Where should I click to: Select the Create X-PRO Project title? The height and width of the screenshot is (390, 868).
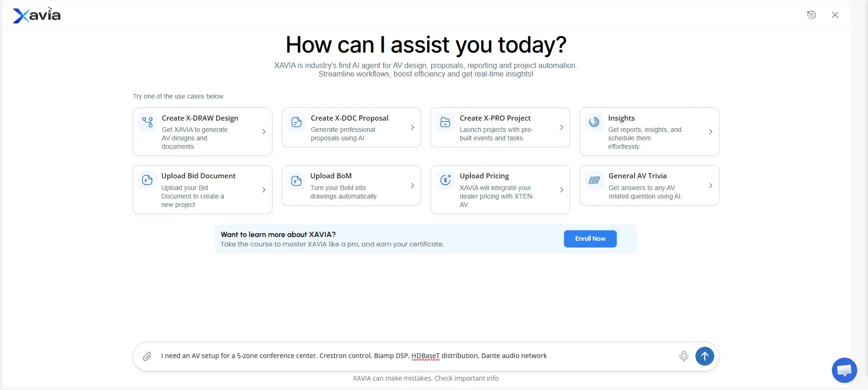coord(495,118)
